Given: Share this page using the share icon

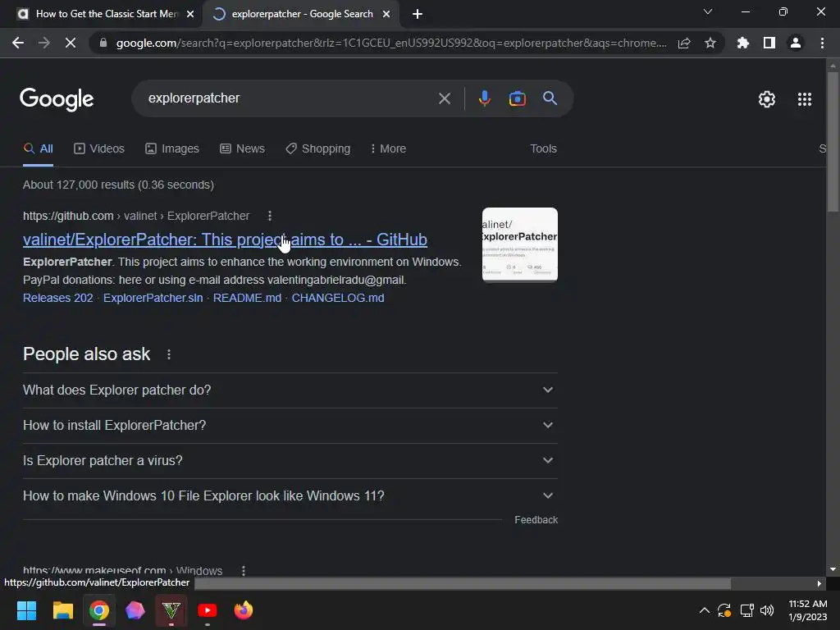Looking at the screenshot, I should tap(684, 43).
